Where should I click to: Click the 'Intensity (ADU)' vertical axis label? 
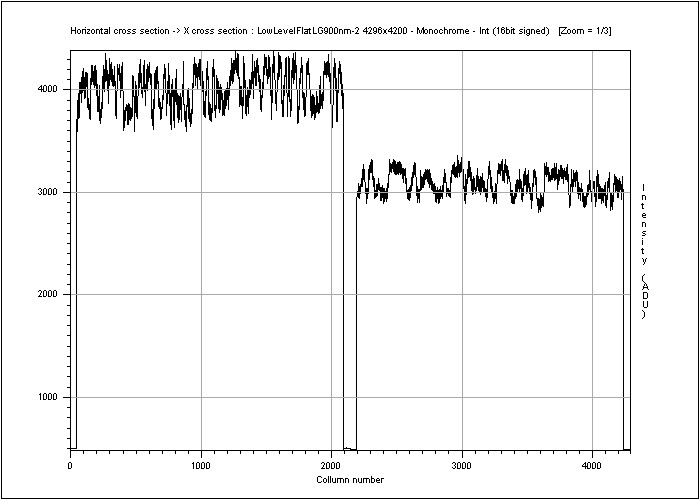pyautogui.click(x=645, y=251)
